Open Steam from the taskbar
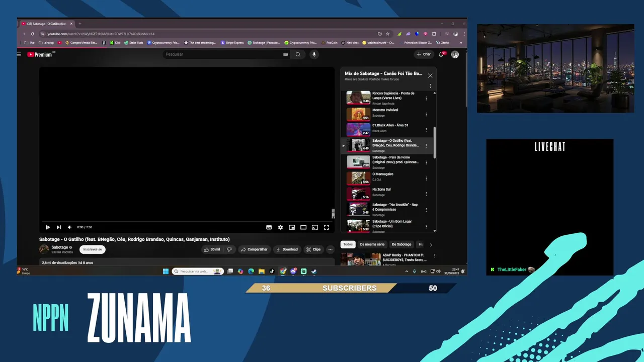The image size is (644, 362). [x=314, y=271]
